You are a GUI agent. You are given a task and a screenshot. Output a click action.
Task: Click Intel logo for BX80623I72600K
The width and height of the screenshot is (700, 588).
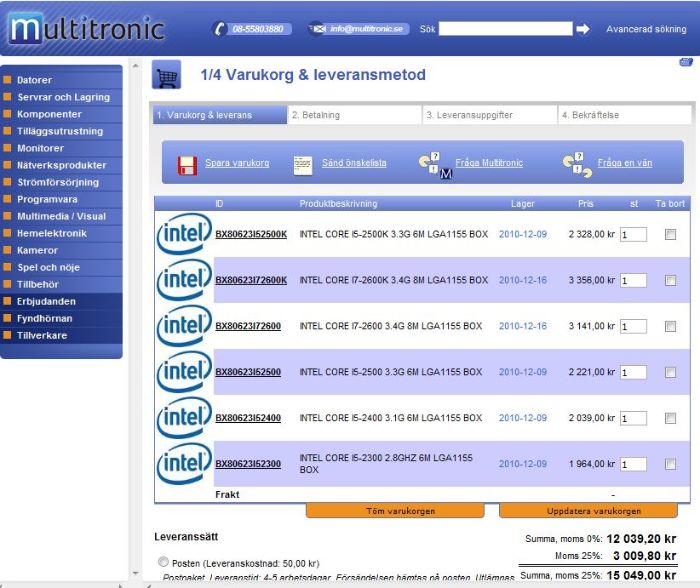coord(184,280)
